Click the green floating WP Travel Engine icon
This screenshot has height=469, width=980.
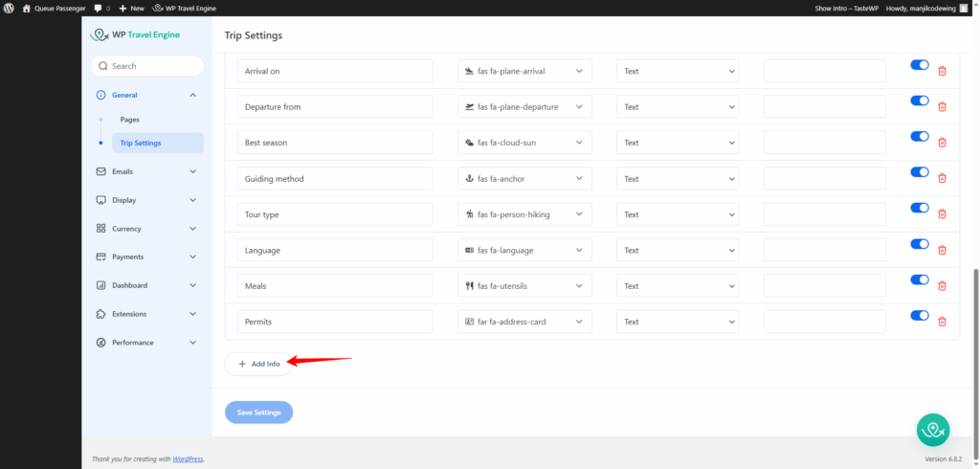[x=932, y=430]
